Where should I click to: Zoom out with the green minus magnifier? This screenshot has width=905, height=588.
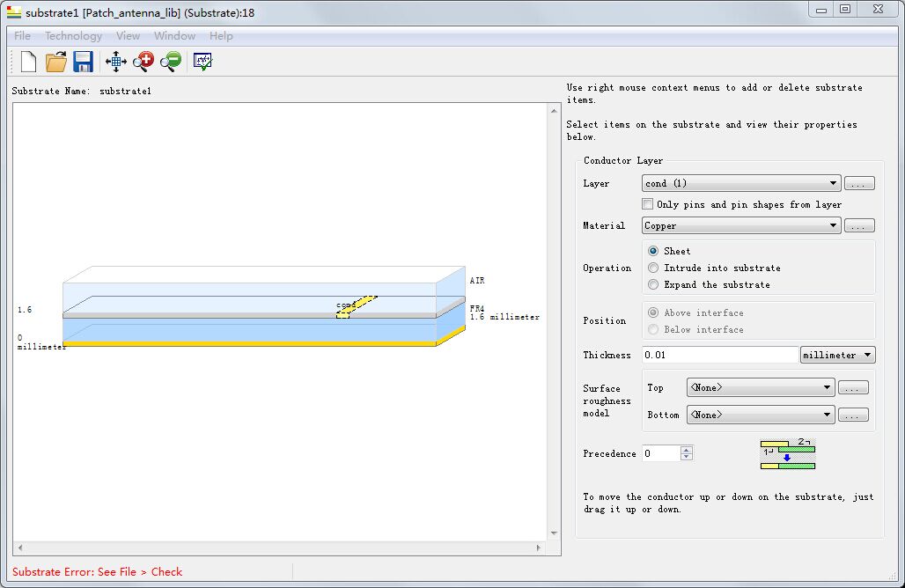pyautogui.click(x=171, y=62)
